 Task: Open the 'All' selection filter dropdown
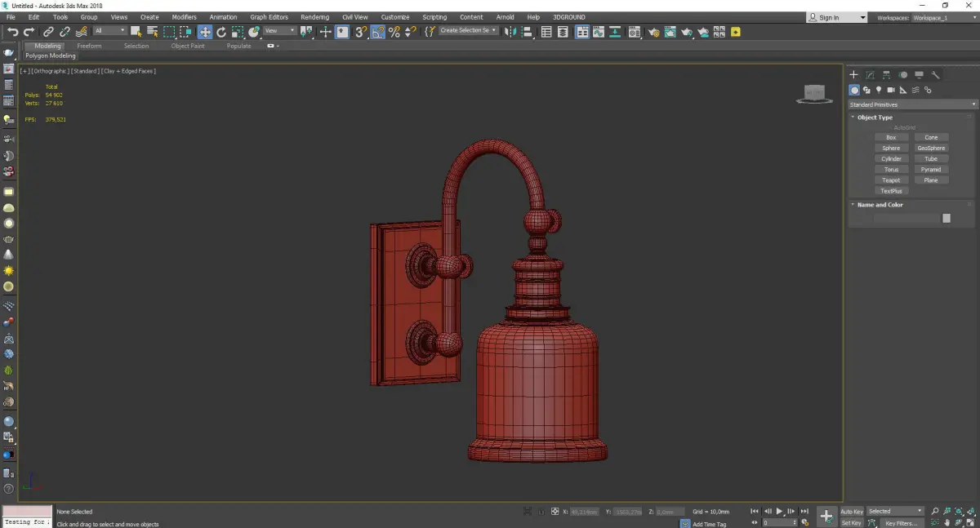[109, 31]
